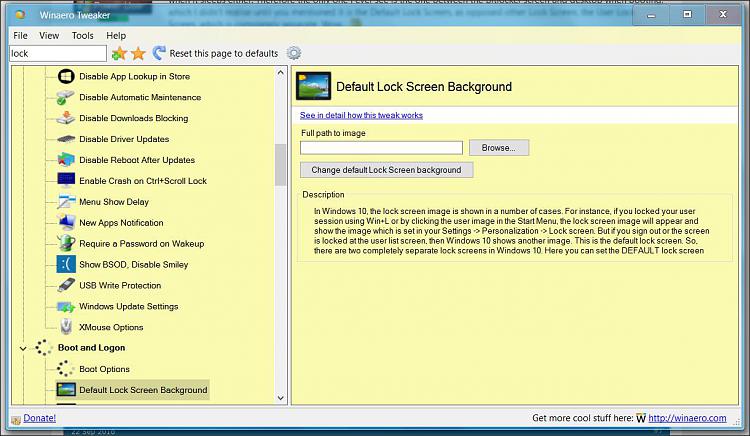Select New Apps Notification item
This screenshot has height=436, width=750.
click(x=121, y=223)
